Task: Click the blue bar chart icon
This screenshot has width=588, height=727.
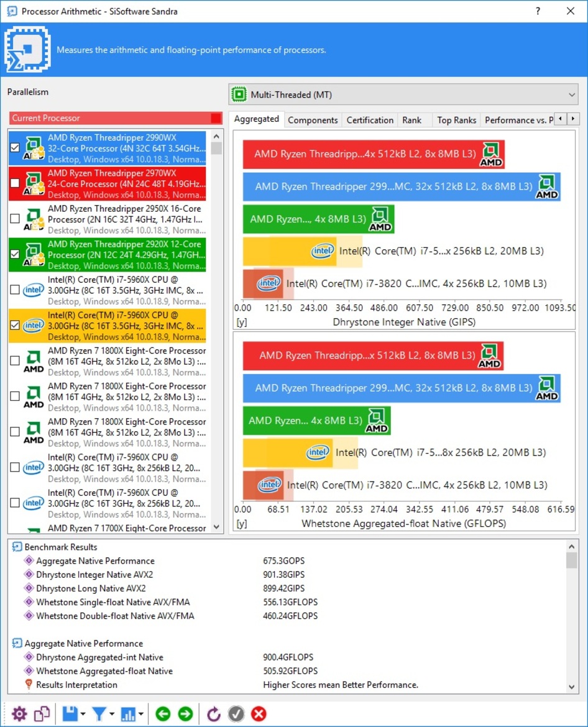Action: [127, 713]
